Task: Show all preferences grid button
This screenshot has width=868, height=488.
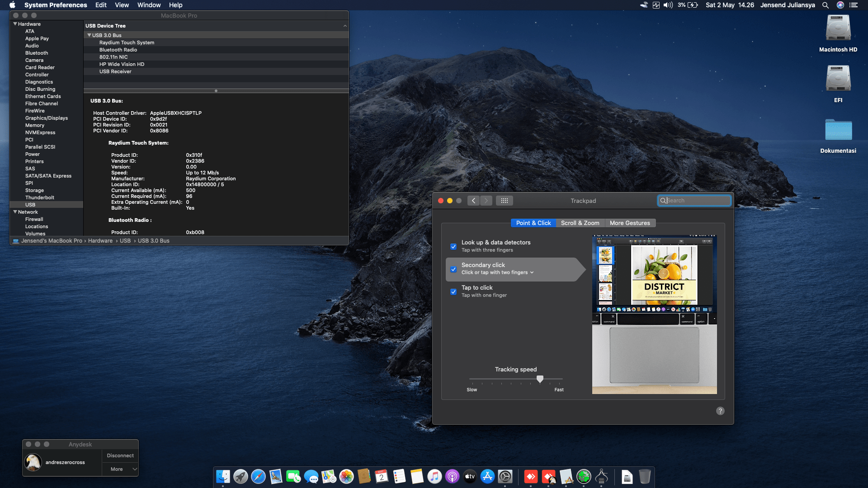Action: (505, 201)
